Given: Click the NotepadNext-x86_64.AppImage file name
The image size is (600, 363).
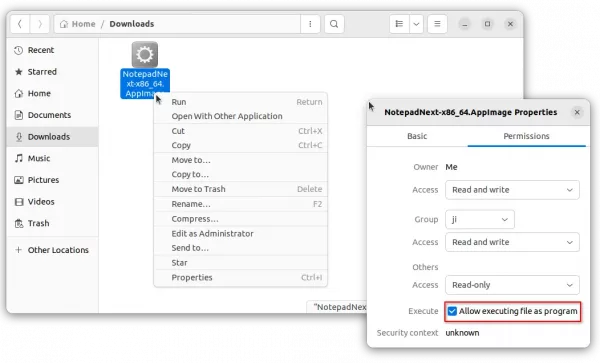Looking at the screenshot, I should [145, 84].
